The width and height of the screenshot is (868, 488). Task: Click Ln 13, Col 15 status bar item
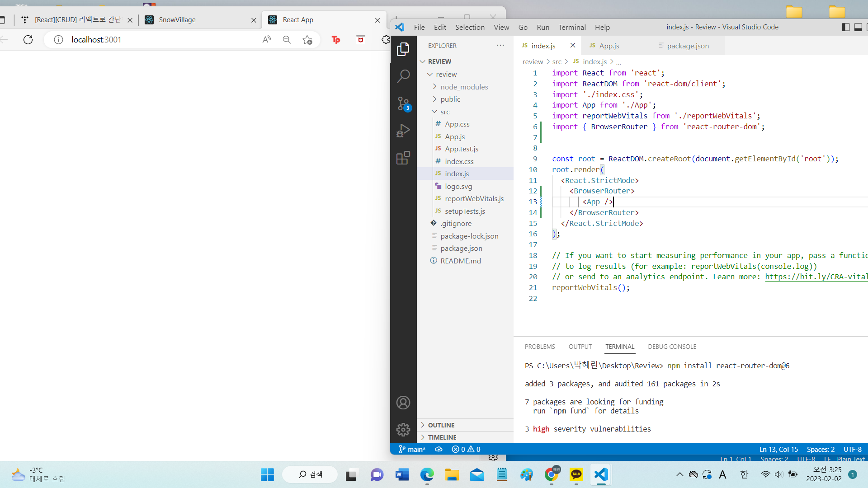[778, 449]
